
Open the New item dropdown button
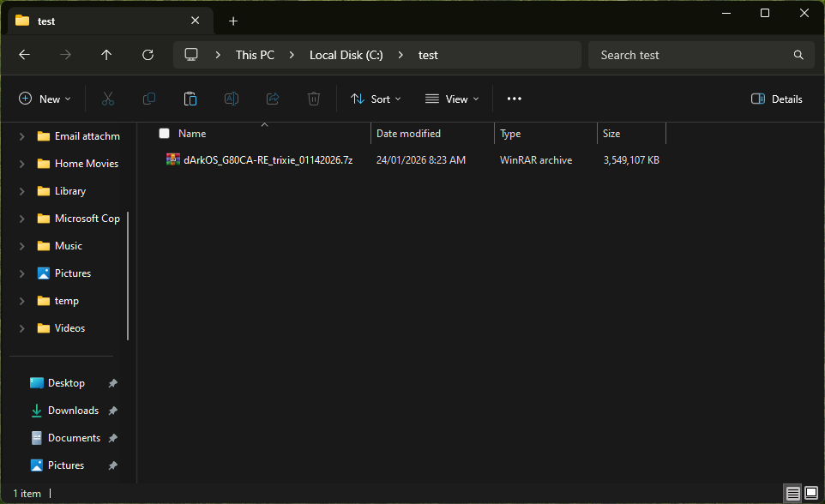point(45,99)
